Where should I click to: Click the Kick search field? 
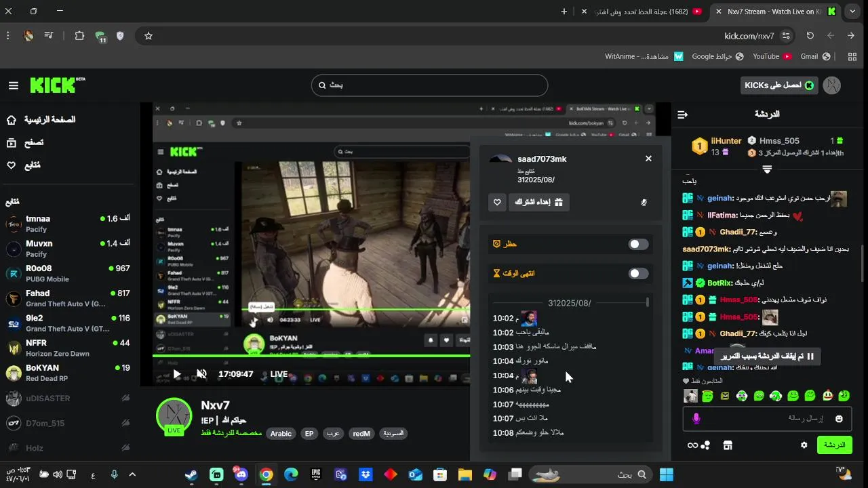click(x=429, y=85)
